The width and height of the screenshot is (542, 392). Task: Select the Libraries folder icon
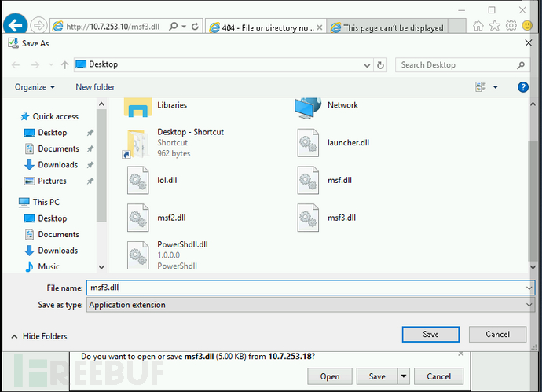coord(137,108)
